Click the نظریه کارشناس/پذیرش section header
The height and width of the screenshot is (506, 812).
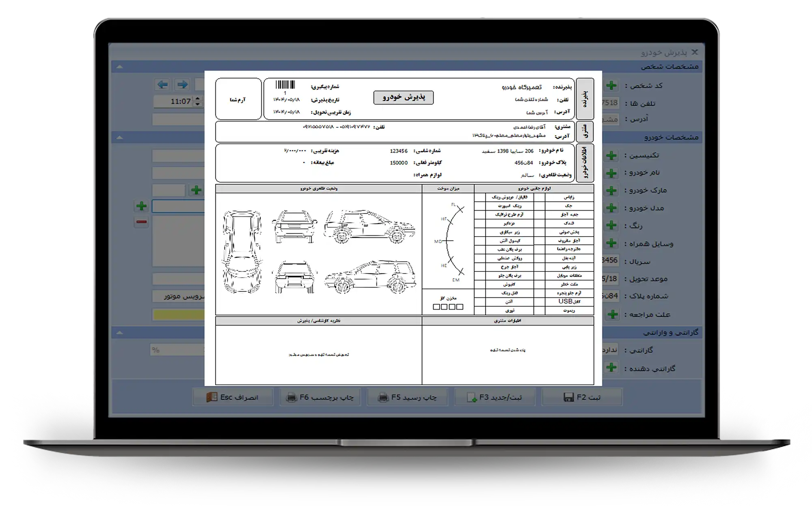pyautogui.click(x=319, y=321)
